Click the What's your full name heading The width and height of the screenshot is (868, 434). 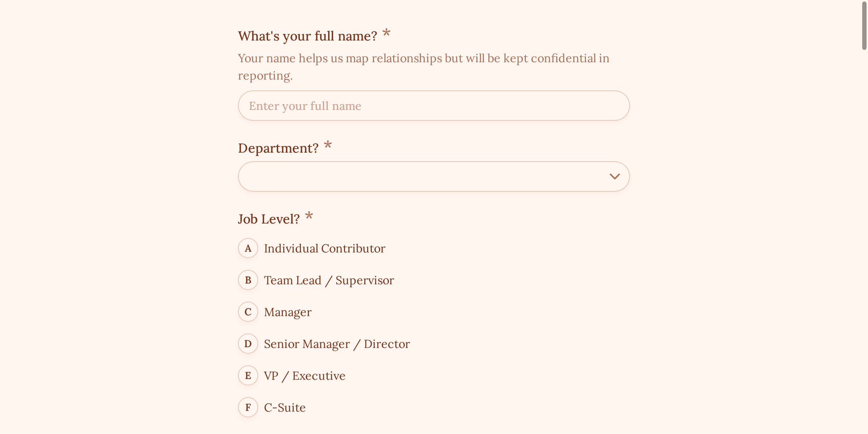point(307,35)
